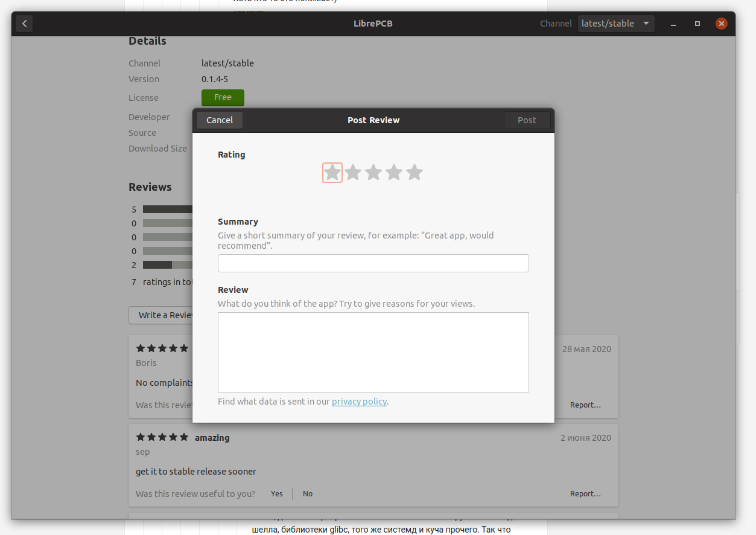Click the Post button
Viewport: 756px width, 535px height.
[x=527, y=120]
